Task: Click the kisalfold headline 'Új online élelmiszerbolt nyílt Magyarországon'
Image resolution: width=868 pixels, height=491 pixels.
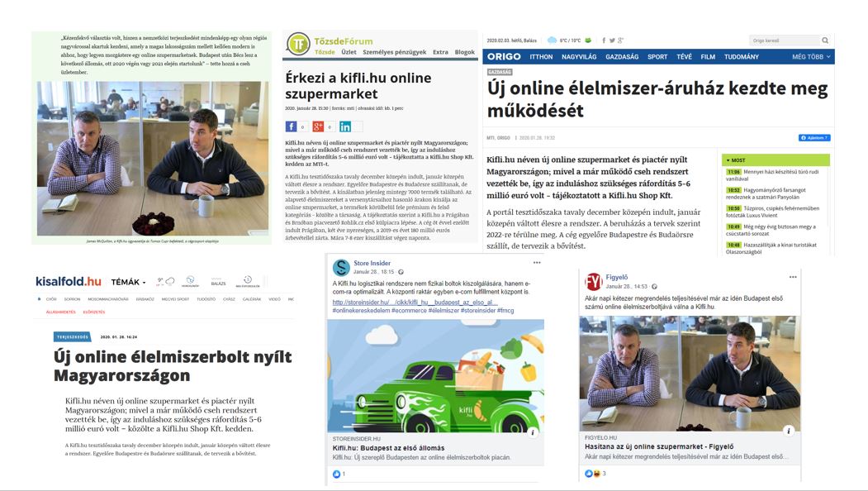Action: (173, 366)
